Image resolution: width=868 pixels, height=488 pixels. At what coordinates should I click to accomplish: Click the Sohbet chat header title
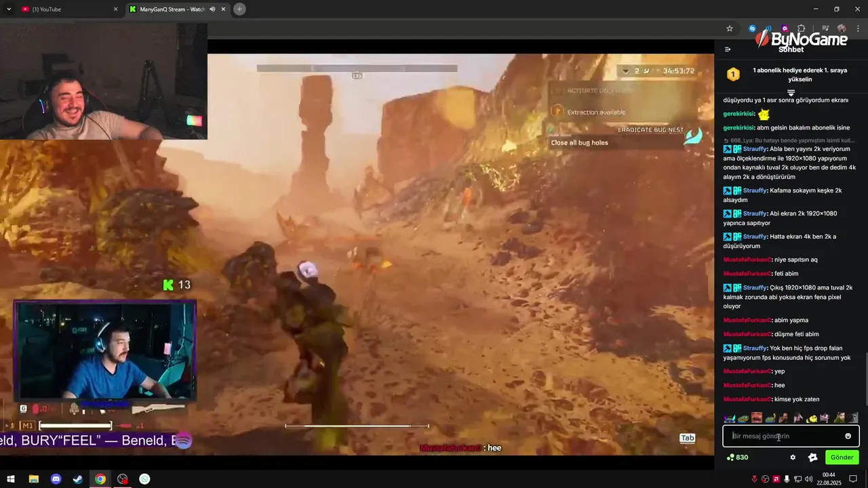(791, 49)
